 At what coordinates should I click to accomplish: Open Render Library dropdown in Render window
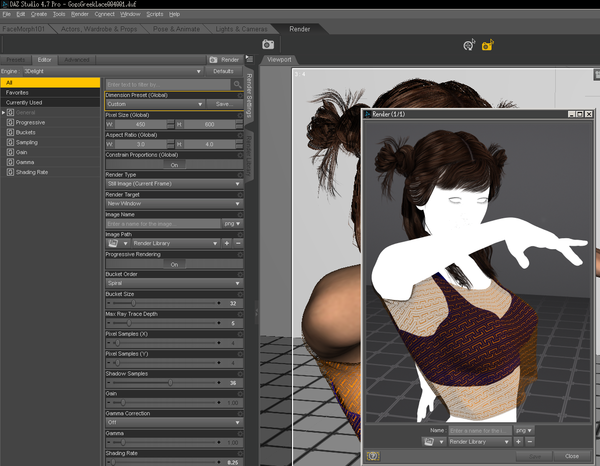pos(479,442)
